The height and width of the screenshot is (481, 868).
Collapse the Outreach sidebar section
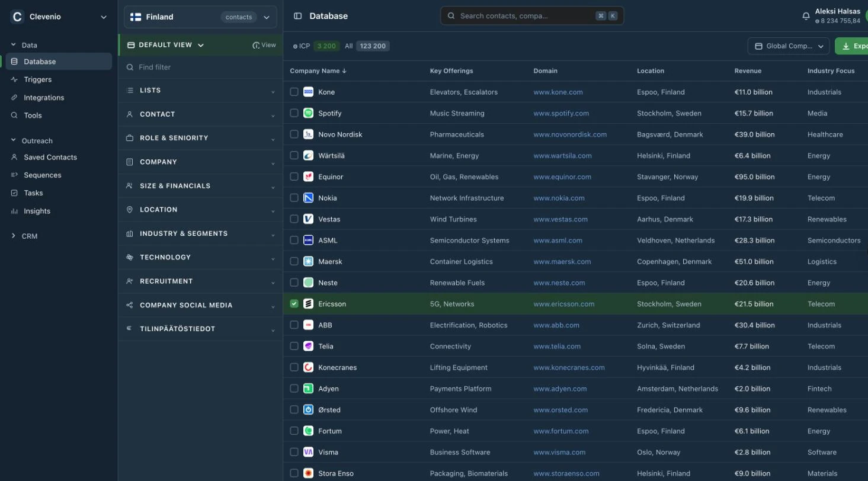32,141
